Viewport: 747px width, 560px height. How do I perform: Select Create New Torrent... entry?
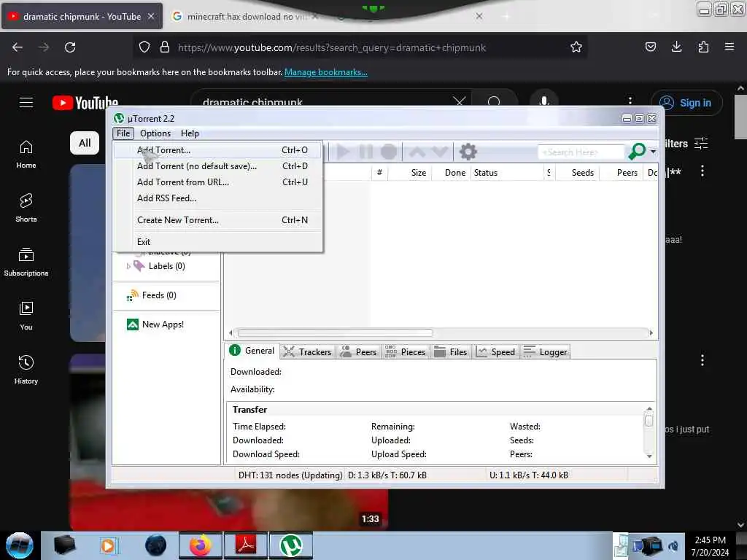217,220
